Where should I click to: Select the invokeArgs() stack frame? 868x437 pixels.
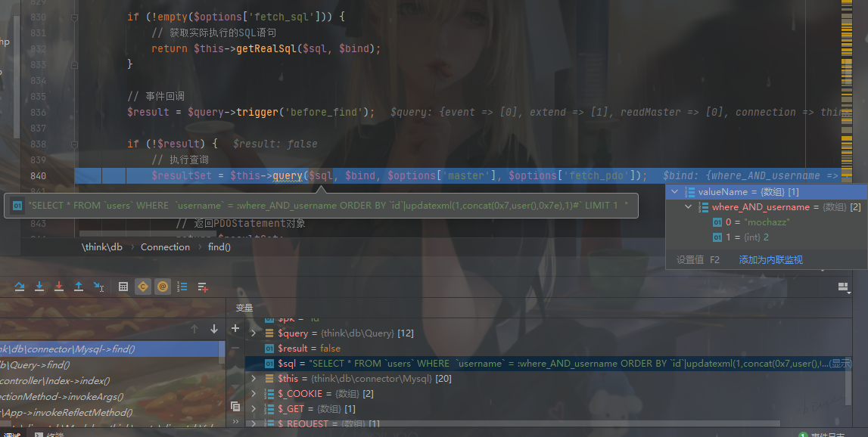110,397
